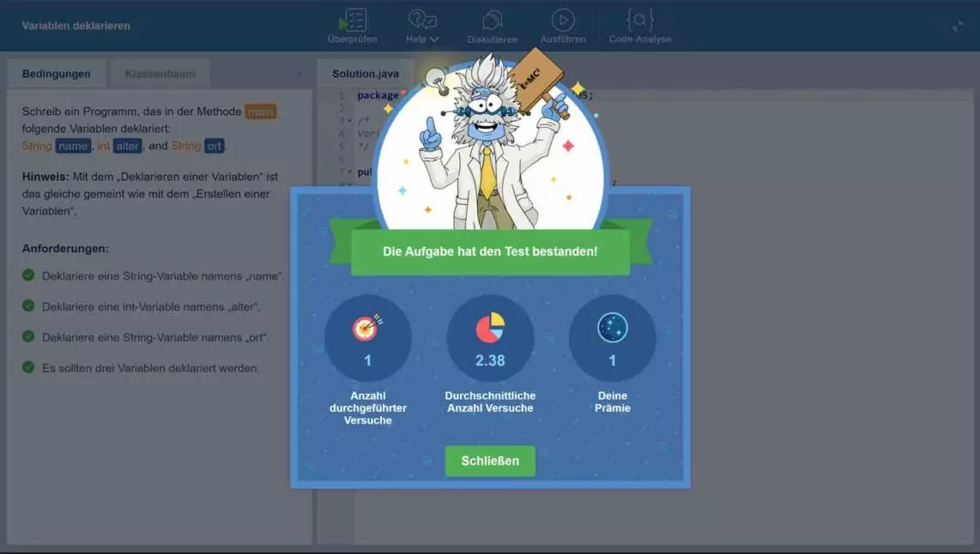
Task: Click the highlighted variable 'ort' label
Action: (215, 146)
